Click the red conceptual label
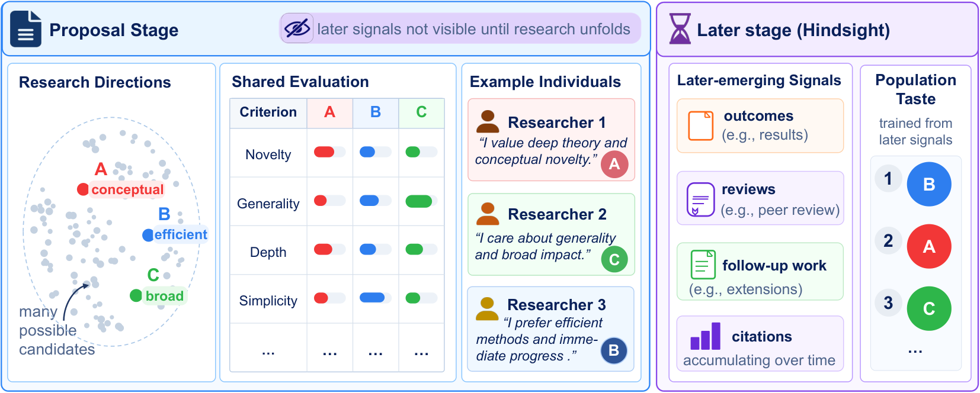This screenshot has width=980, height=393. [127, 189]
